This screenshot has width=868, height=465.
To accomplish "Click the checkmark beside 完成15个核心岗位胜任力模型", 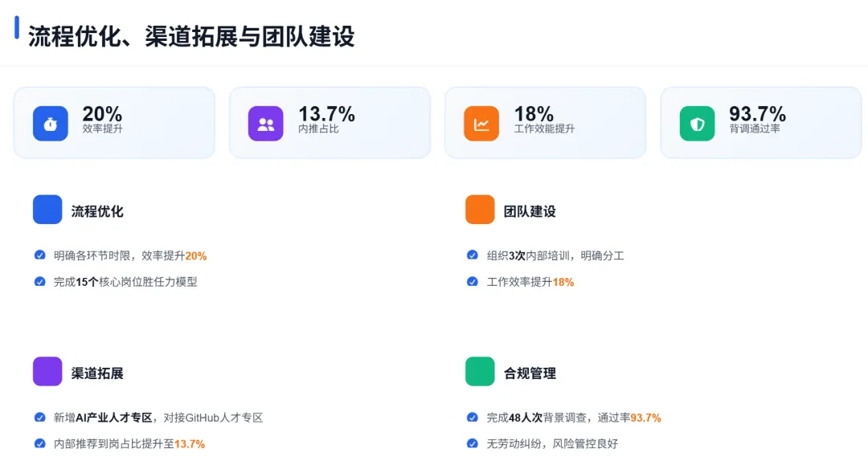I will click(x=39, y=281).
